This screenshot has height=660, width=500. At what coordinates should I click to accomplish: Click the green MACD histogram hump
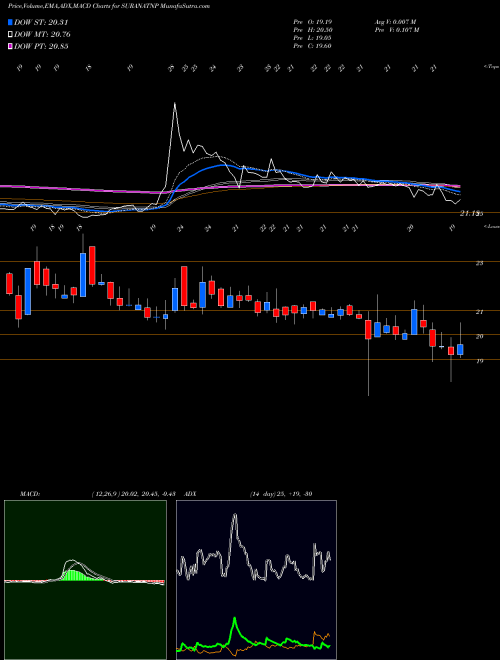click(77, 575)
